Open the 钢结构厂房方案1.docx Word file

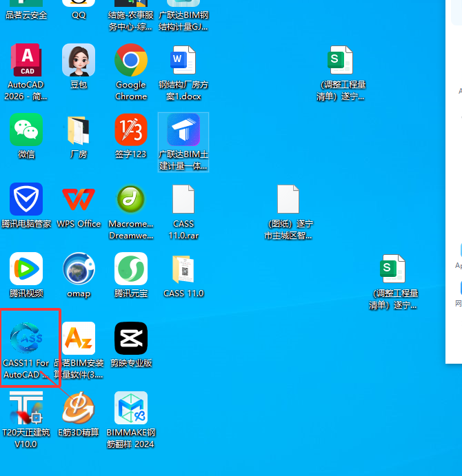pyautogui.click(x=183, y=60)
